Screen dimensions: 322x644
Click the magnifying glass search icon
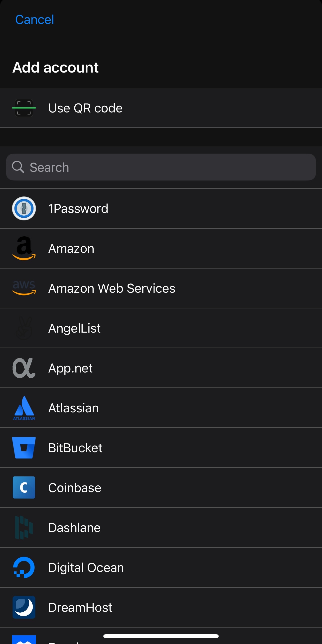point(18,167)
